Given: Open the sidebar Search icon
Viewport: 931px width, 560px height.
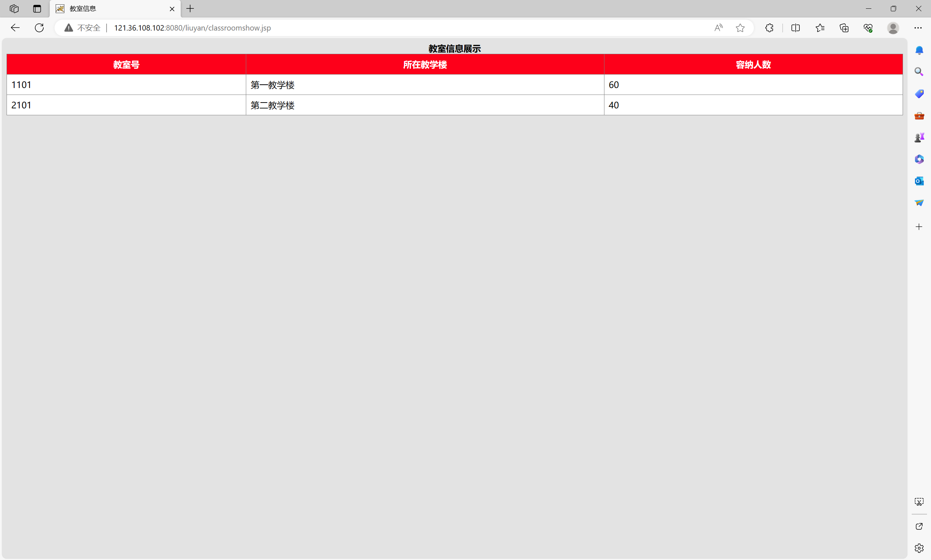Looking at the screenshot, I should (919, 72).
